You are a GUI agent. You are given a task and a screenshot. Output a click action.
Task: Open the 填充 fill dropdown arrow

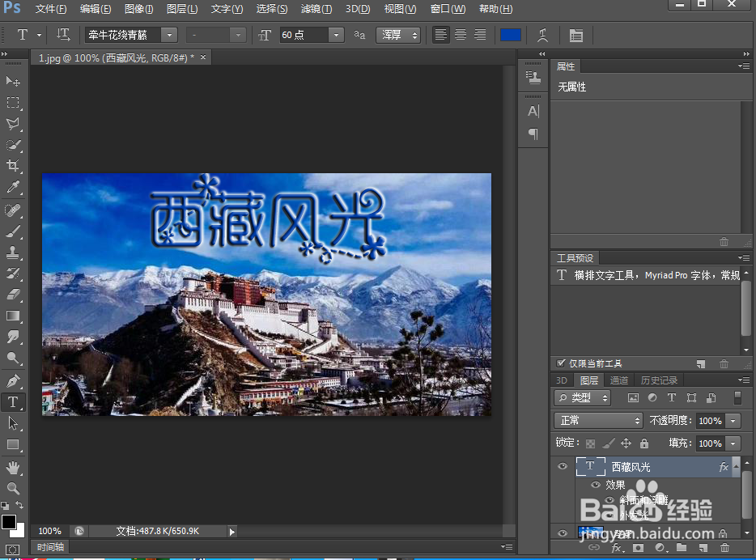tap(733, 443)
